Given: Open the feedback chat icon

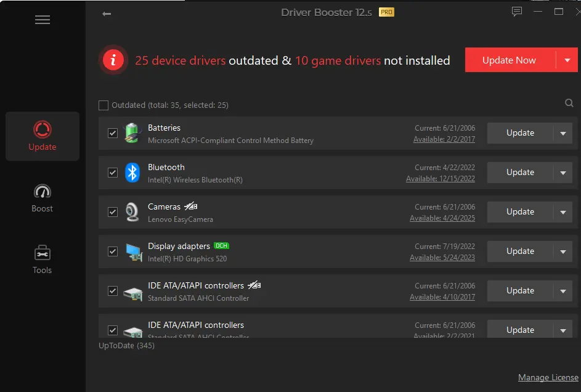Looking at the screenshot, I should [516, 12].
